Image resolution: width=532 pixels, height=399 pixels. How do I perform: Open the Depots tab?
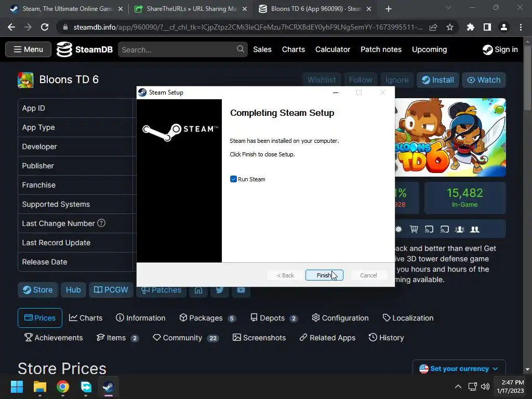coord(274,318)
